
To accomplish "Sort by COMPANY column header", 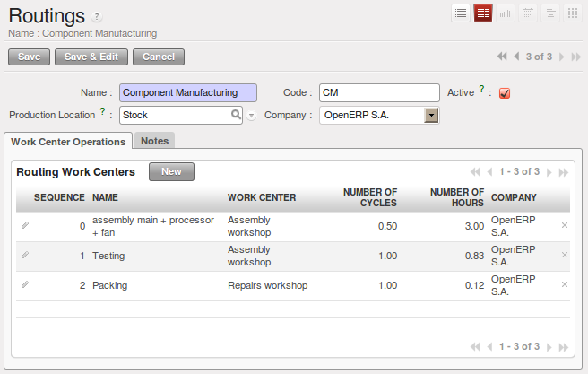I will tap(514, 197).
